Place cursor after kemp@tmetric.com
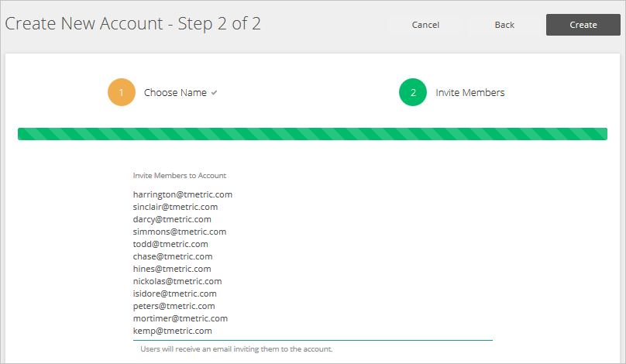This screenshot has width=626, height=364. point(212,331)
